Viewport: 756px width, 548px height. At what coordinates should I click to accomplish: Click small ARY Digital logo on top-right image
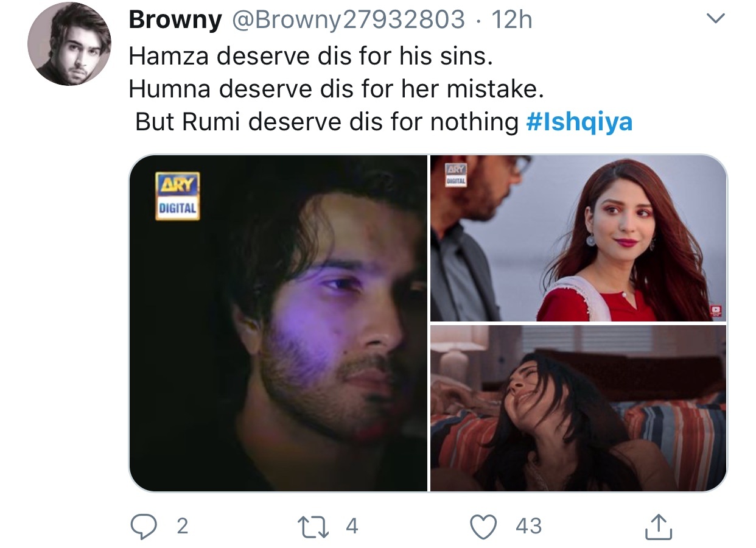click(457, 175)
